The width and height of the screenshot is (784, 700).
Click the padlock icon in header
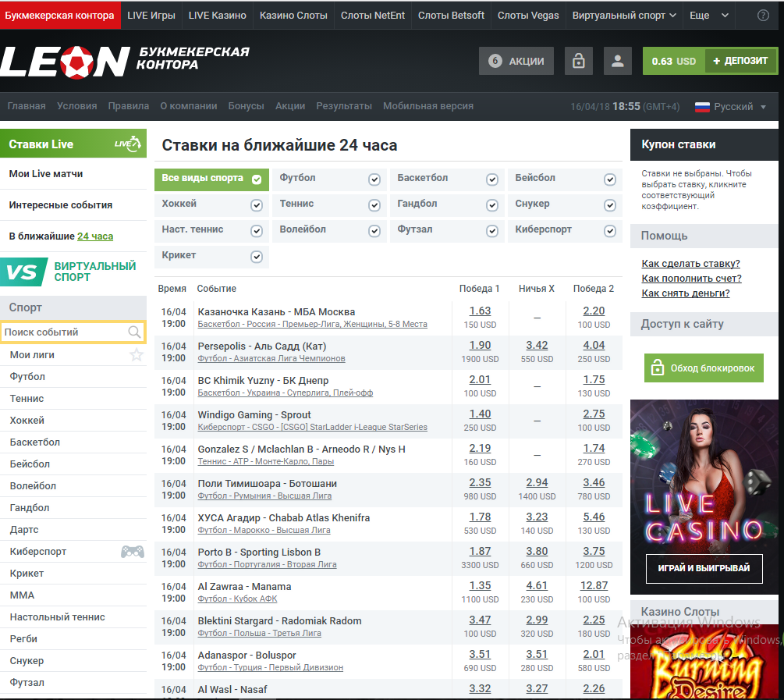578,61
